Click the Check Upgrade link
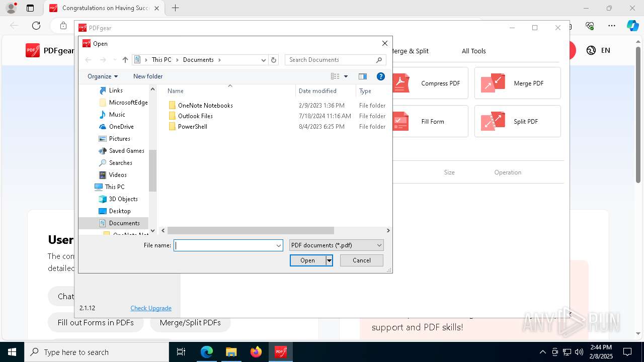The width and height of the screenshot is (644, 362). click(x=151, y=308)
